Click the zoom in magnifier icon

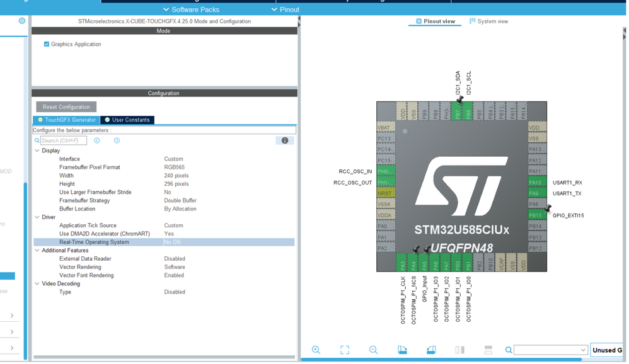(x=316, y=350)
